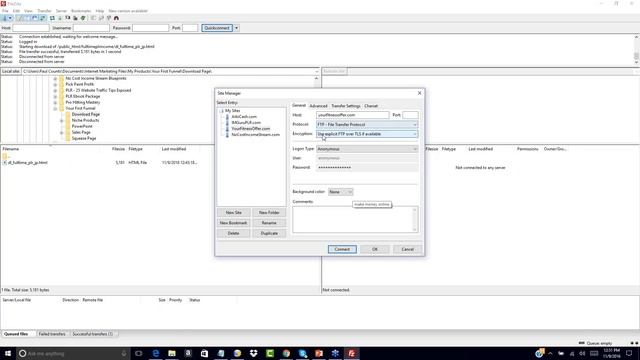640x360 pixels.
Task: Open the Local site path dropdown
Action: tap(316, 71)
